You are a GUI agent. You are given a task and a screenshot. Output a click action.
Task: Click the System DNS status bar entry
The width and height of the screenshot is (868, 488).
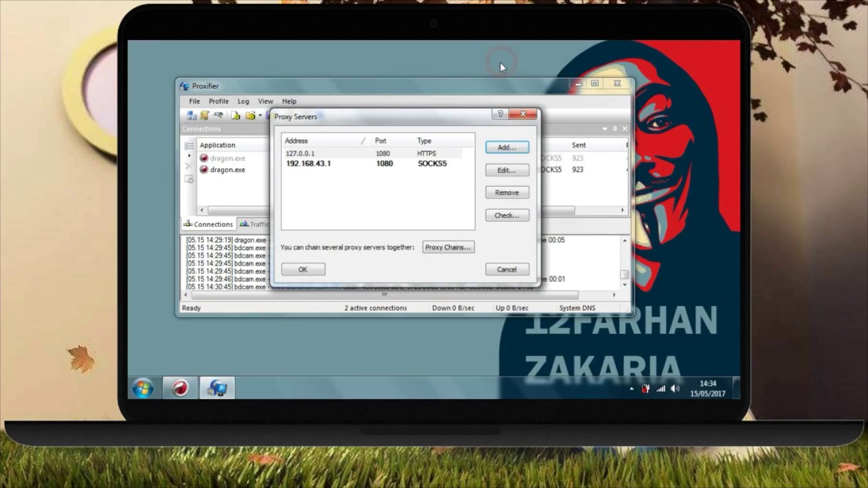(577, 308)
